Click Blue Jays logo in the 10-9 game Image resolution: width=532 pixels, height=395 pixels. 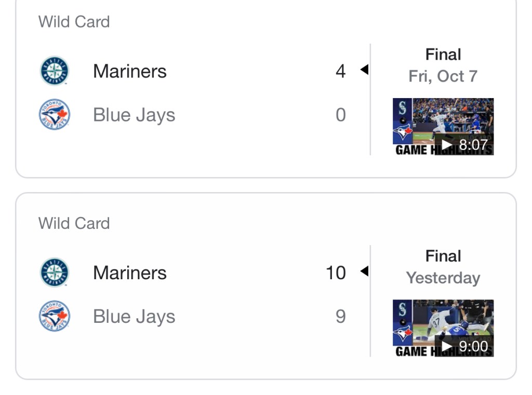(x=55, y=316)
